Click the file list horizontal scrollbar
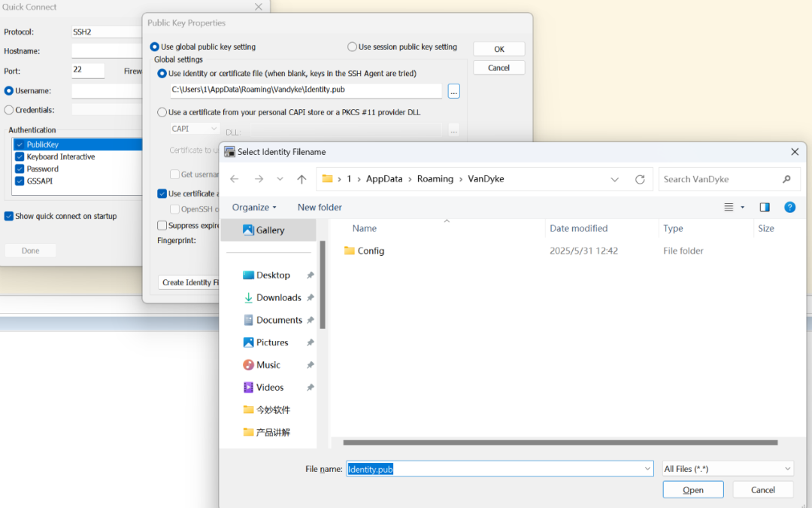The image size is (812, 508). tap(560, 443)
